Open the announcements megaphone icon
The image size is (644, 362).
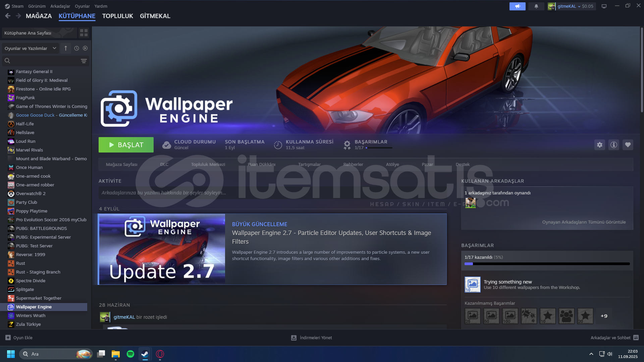518,6
